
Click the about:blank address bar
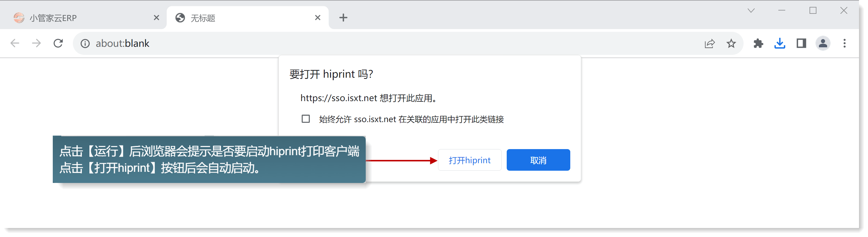tap(371, 43)
